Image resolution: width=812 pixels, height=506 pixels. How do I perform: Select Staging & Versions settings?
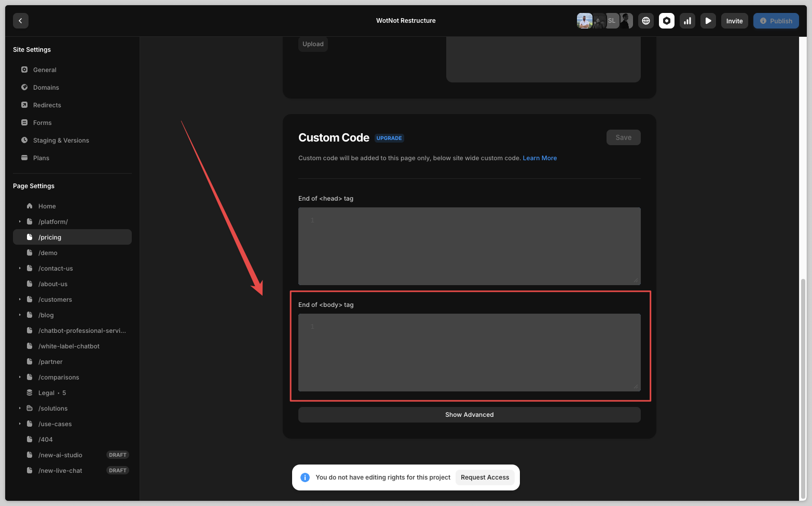click(61, 140)
